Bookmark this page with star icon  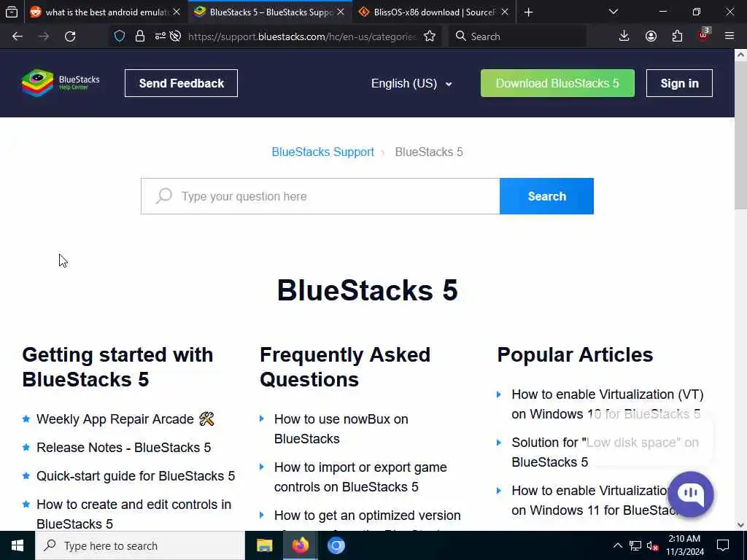[429, 36]
